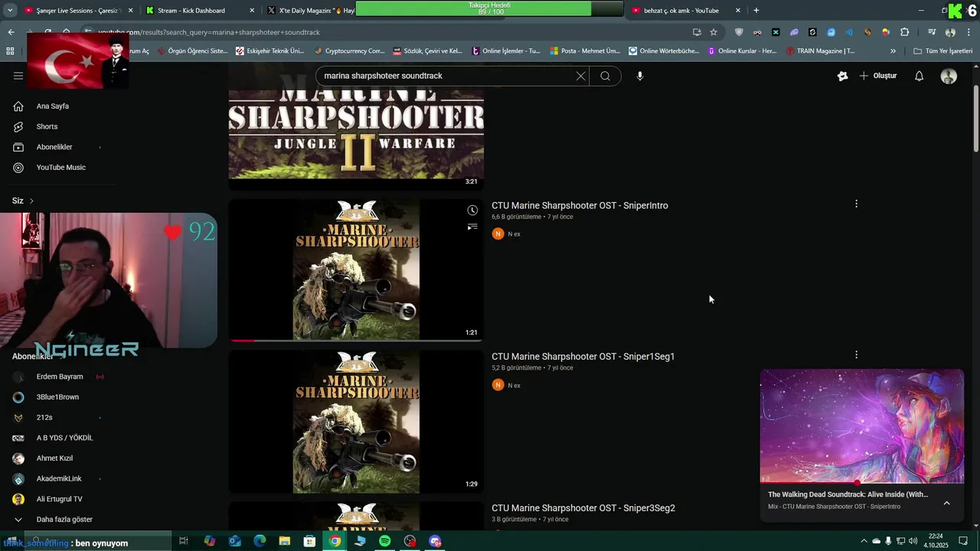980x551 pixels.
Task: Expand Daha fazla göster in subscriptions
Action: point(64,520)
